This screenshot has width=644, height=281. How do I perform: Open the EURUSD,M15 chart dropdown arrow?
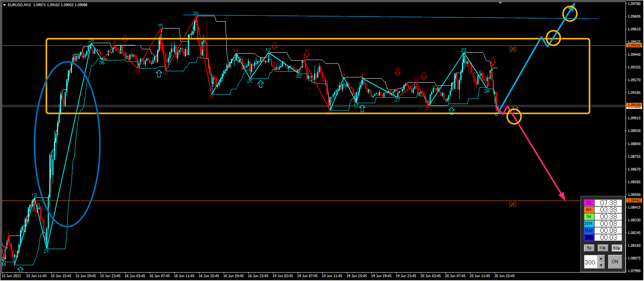tap(4, 5)
